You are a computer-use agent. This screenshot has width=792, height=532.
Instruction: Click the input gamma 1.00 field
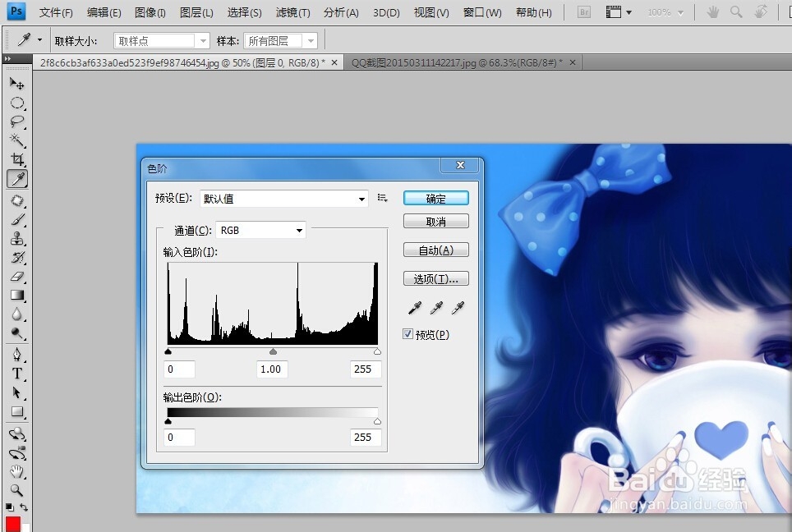tap(272, 369)
